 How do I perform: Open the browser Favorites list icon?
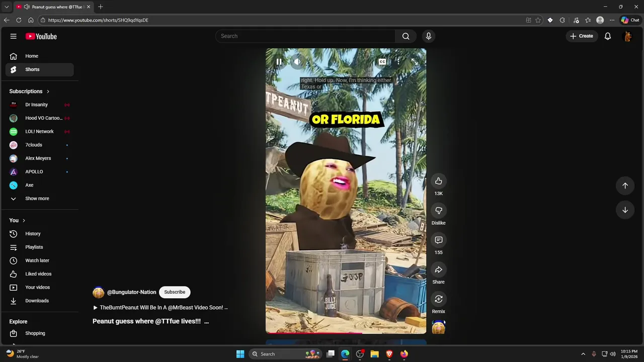coord(588,20)
